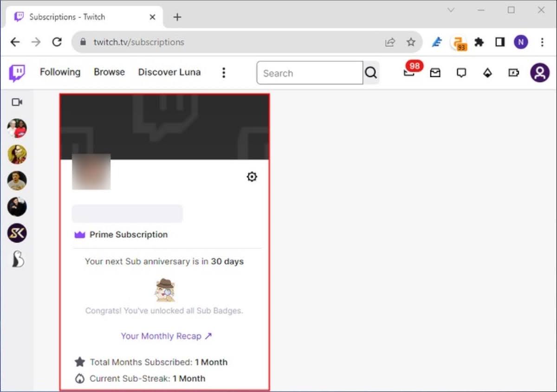Open the purple user profile avatar menu
The height and width of the screenshot is (392, 557).
point(540,73)
